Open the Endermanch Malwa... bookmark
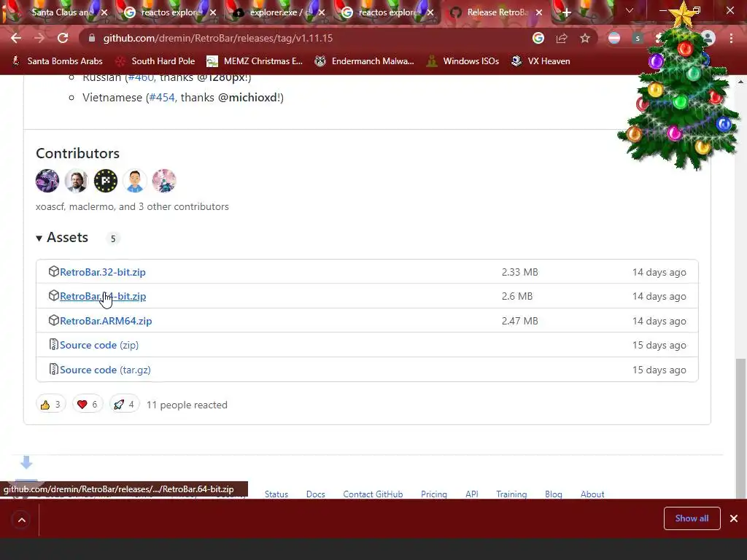Image resolution: width=747 pixels, height=560 pixels. click(x=365, y=61)
